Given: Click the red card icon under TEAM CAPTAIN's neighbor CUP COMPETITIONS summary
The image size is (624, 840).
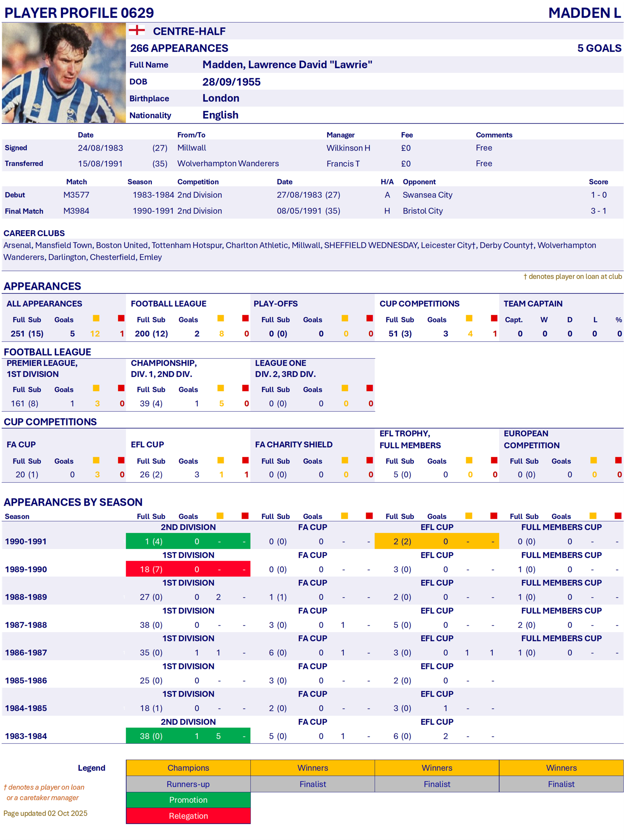Looking at the screenshot, I should click(494, 318).
